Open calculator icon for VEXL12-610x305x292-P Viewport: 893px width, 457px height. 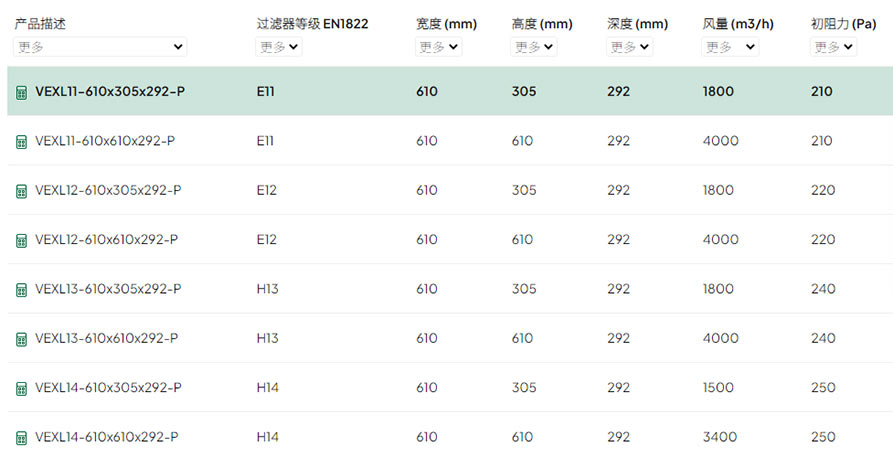click(x=21, y=191)
